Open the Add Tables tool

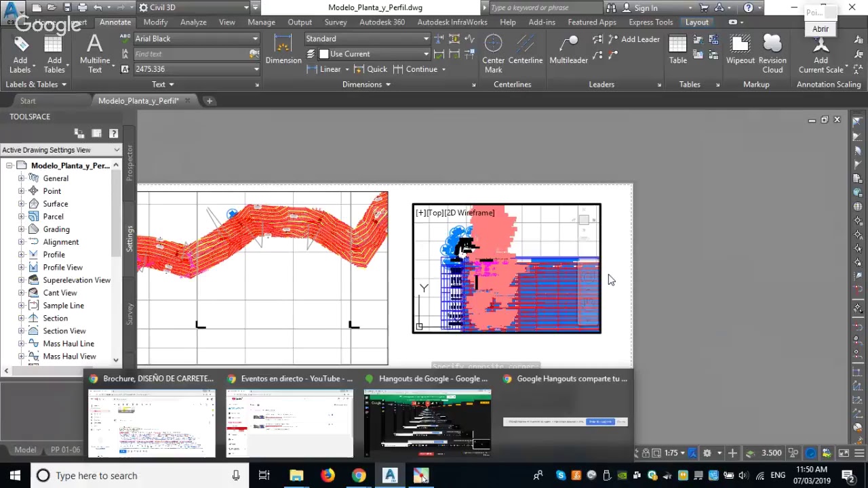[x=54, y=54]
